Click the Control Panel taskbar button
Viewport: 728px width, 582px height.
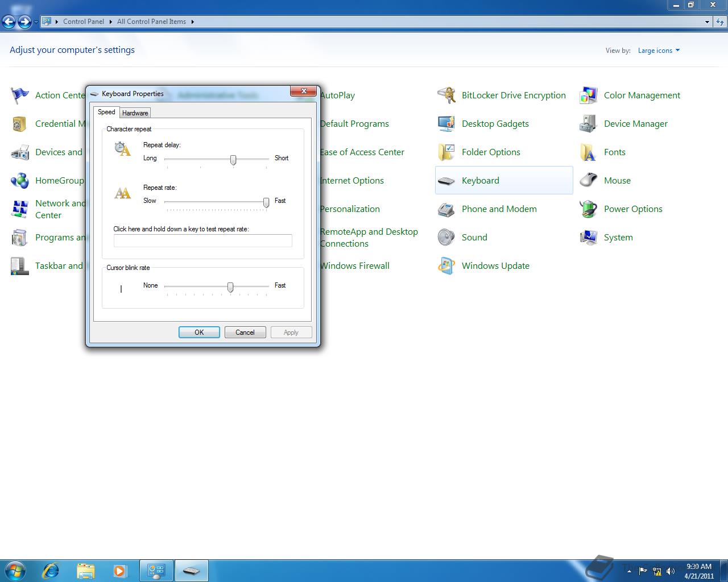coord(156,571)
